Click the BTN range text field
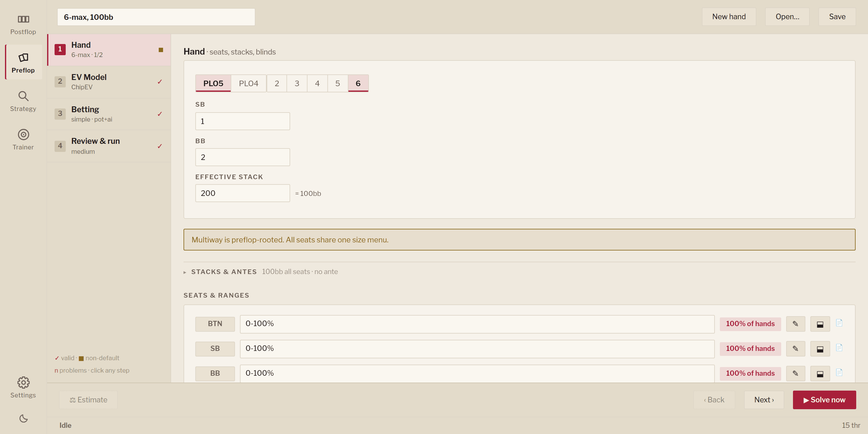The height and width of the screenshot is (434, 868). [477, 324]
